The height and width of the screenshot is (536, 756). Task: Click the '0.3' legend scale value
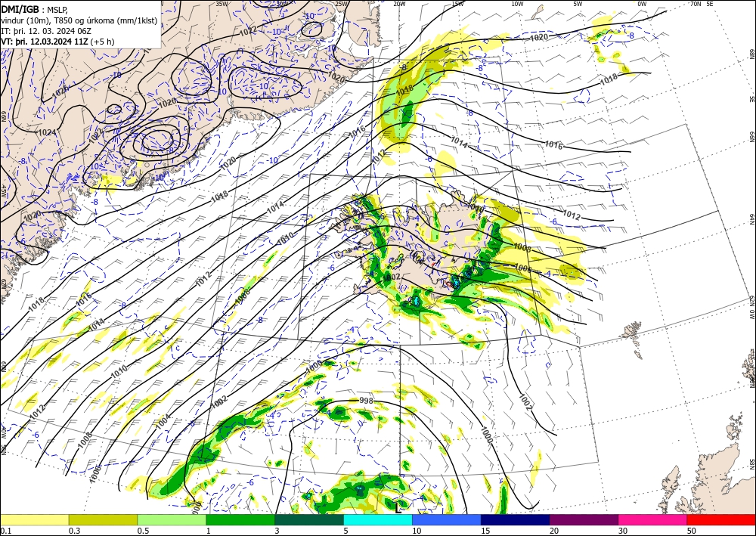tap(74, 531)
